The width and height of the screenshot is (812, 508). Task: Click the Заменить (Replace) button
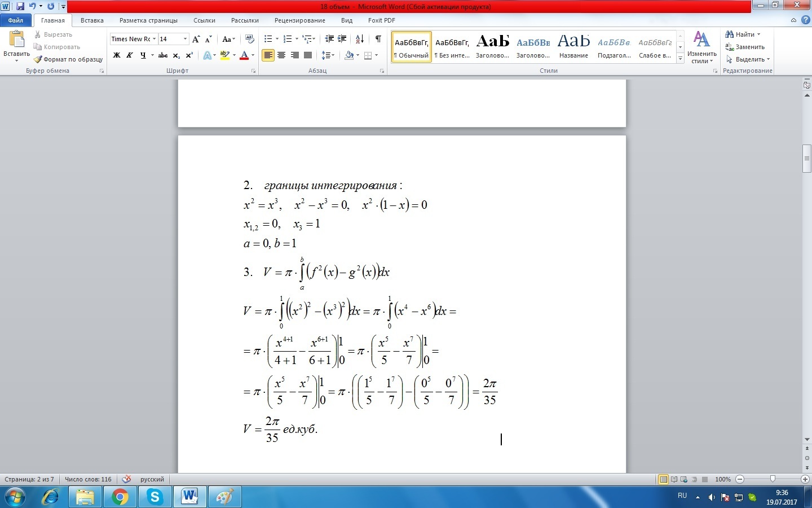pos(745,47)
